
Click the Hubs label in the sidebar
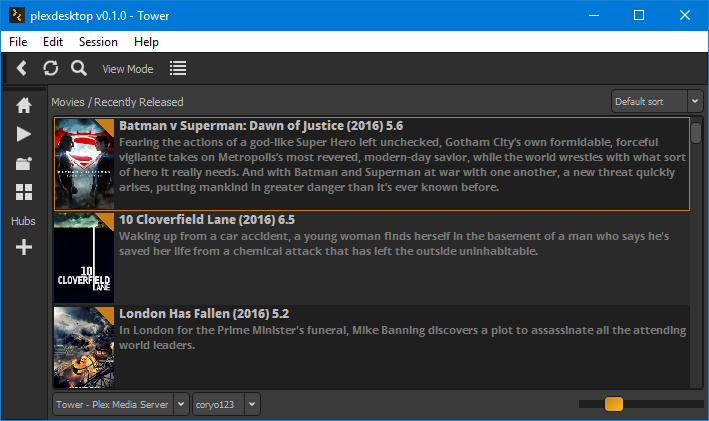coord(23,221)
